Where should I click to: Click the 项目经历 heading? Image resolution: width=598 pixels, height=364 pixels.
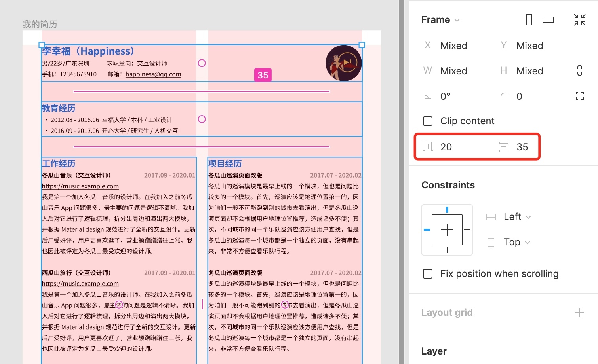tap(225, 163)
